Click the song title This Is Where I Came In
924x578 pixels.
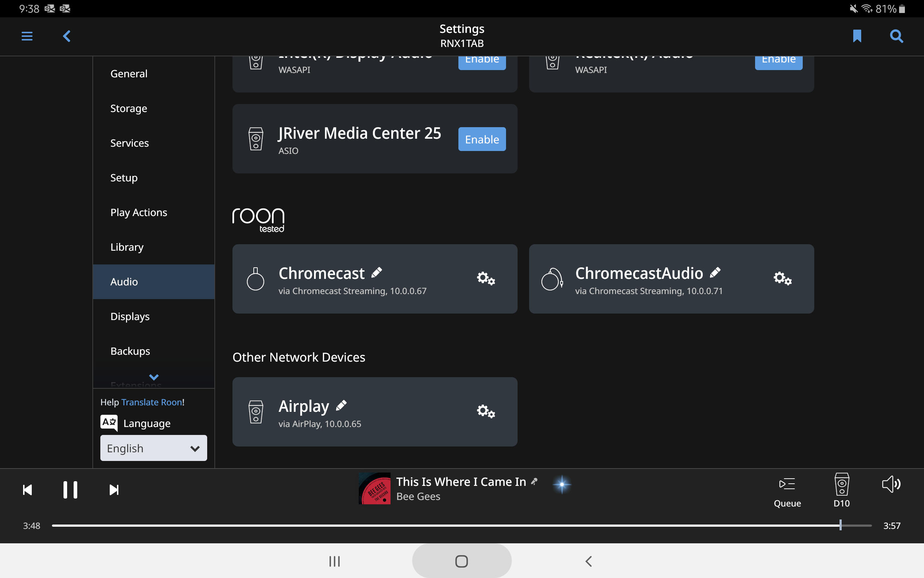click(461, 482)
